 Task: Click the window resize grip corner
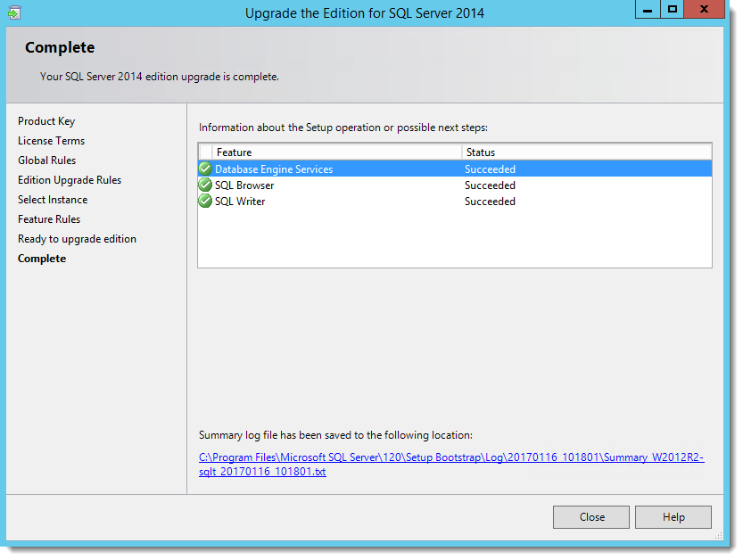coord(718,535)
